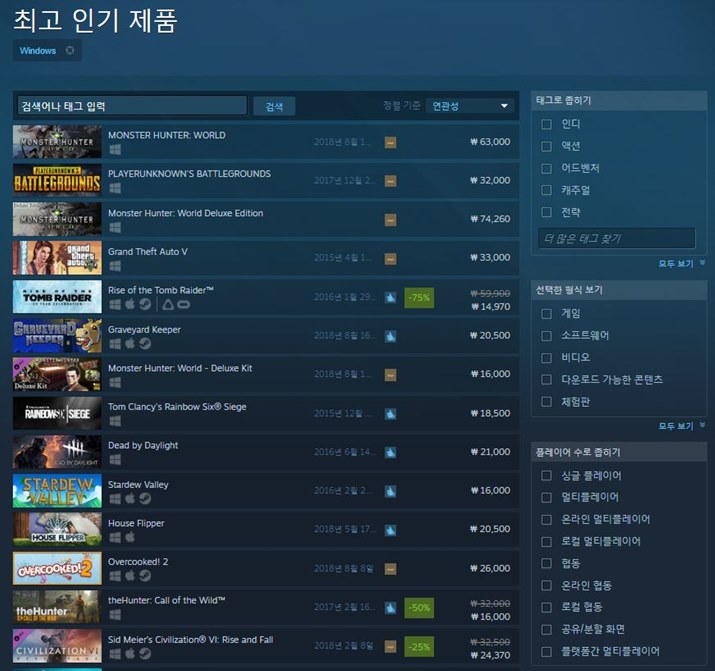Tick the 캐주얼 tag checkbox
This screenshot has width=715, height=671.
coord(546,190)
